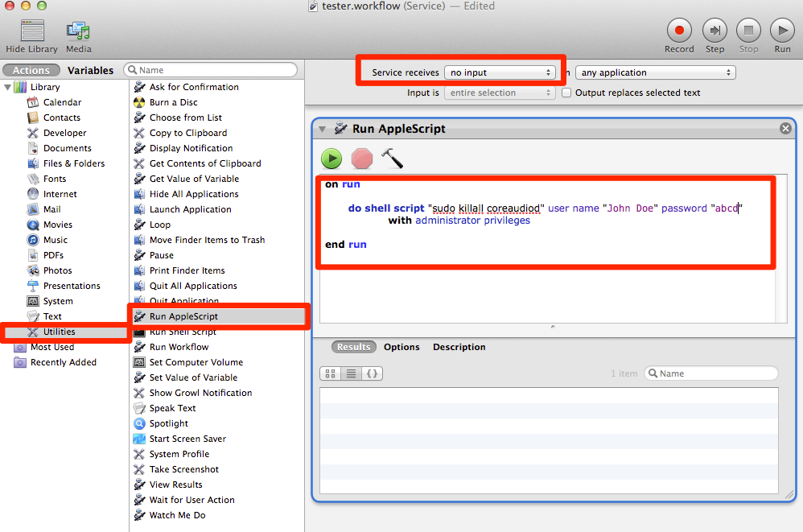The image size is (803, 532).
Task: Open the any application dropdown
Action: coord(656,72)
